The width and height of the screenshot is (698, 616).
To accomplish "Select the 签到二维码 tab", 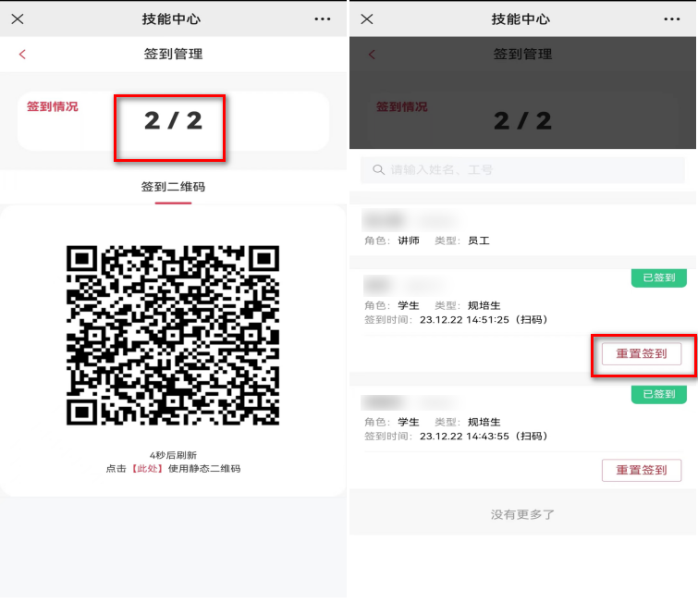I will tap(173, 187).
